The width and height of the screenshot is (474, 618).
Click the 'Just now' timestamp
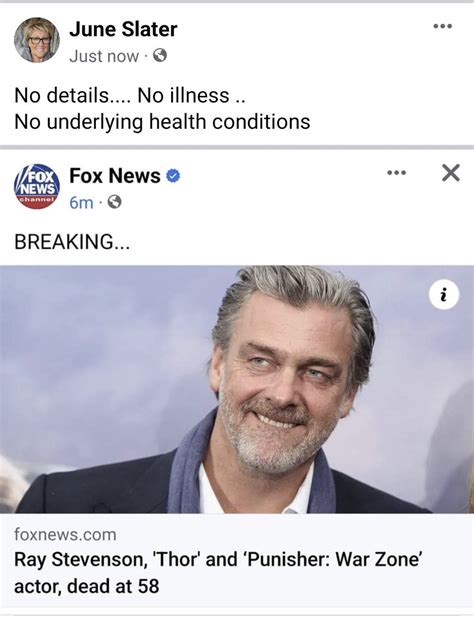point(104,56)
